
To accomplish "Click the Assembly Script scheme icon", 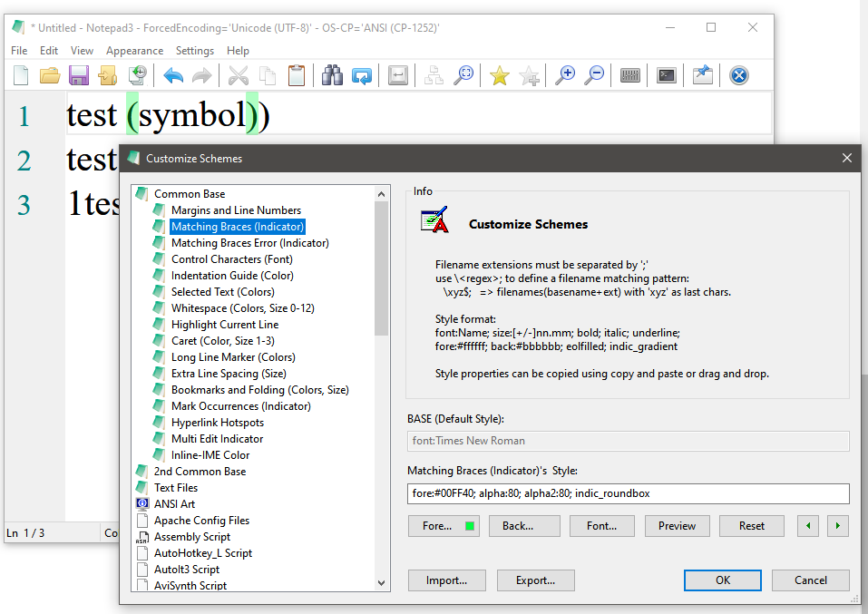I will tap(142, 537).
